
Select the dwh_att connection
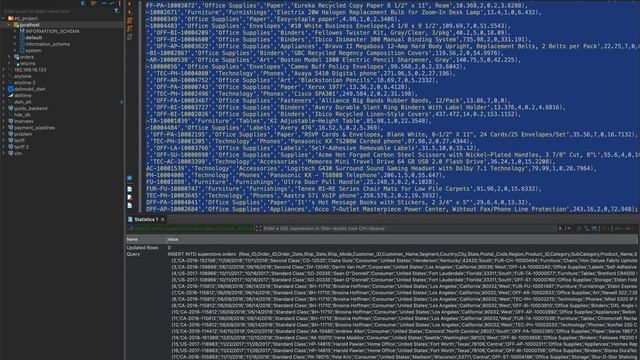[x=22, y=102]
